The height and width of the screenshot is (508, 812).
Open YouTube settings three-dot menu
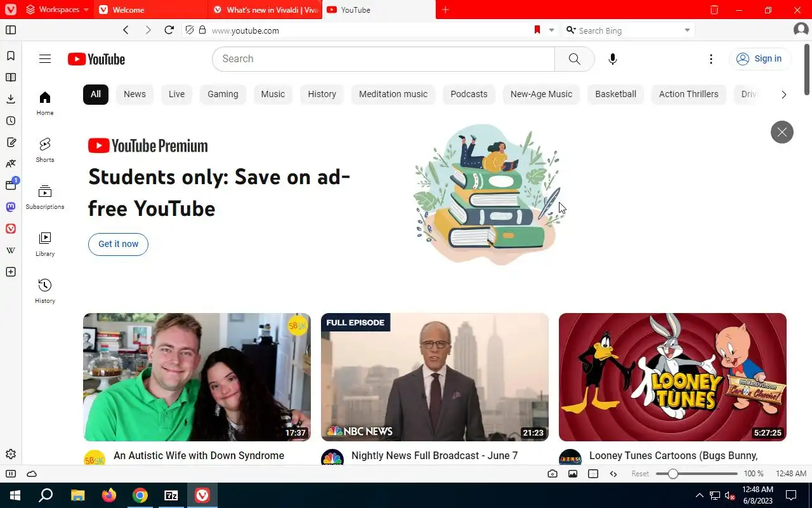click(711, 58)
